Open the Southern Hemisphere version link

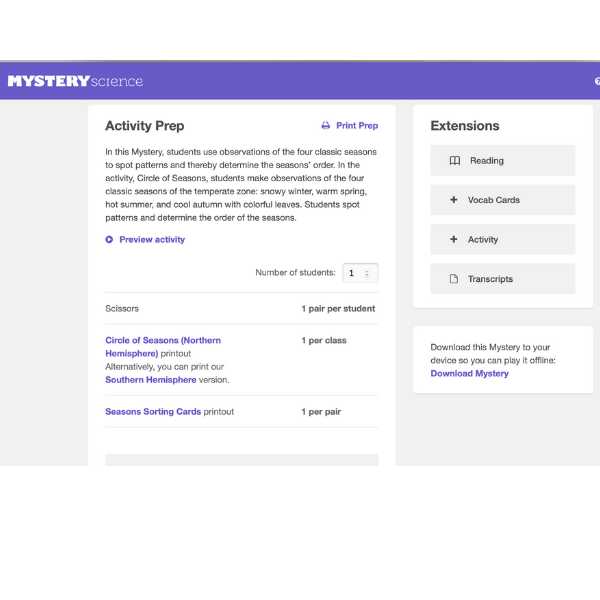151,380
